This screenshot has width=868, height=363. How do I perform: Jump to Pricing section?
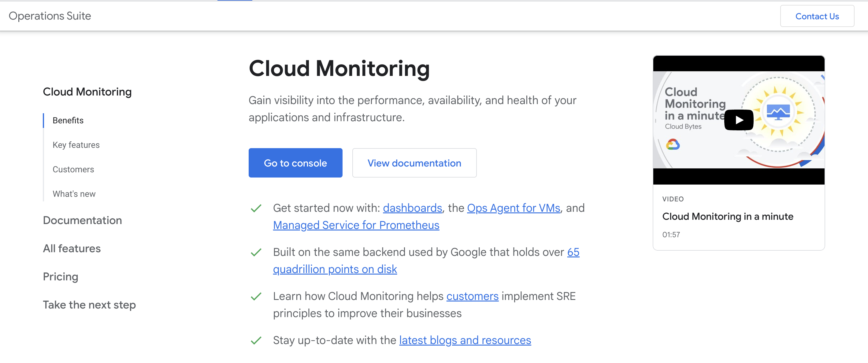[60, 277]
